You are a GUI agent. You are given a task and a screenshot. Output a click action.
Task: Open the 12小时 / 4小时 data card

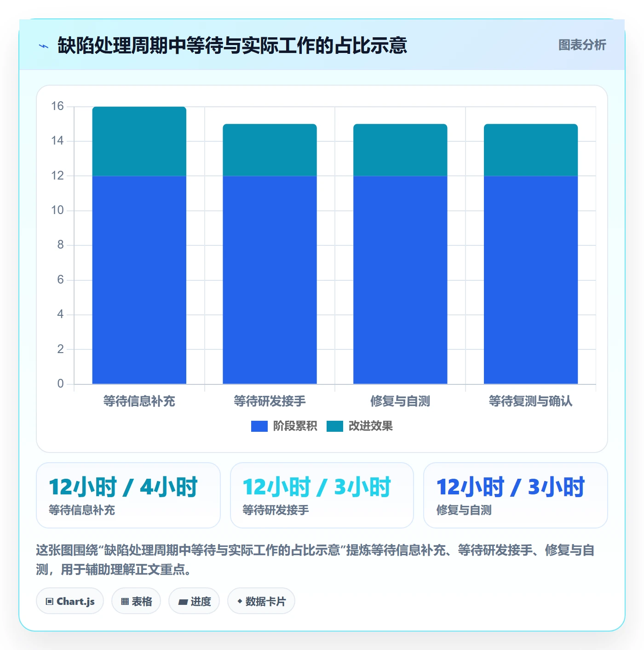coord(128,495)
